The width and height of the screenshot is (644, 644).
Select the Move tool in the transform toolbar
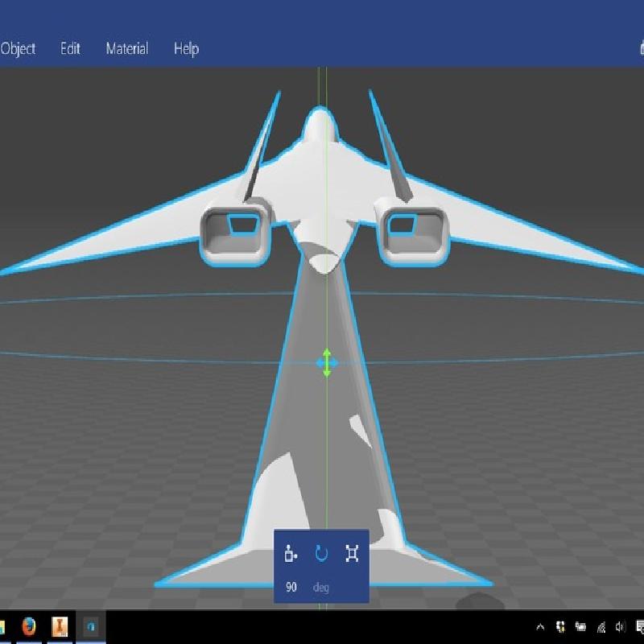point(291,553)
